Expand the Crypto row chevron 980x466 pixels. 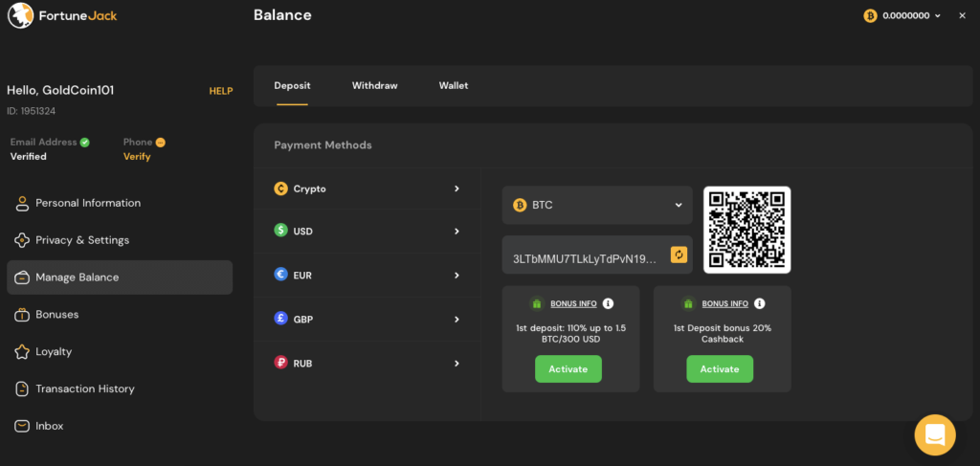pos(457,189)
